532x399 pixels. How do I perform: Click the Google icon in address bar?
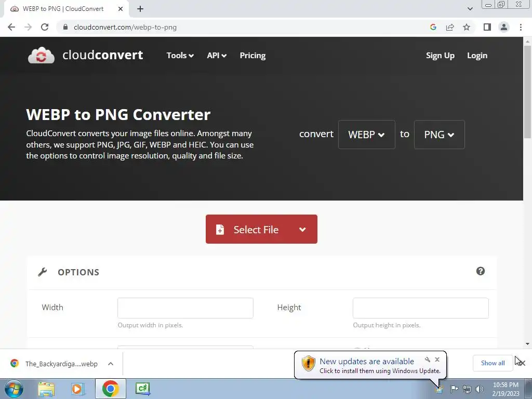(433, 27)
